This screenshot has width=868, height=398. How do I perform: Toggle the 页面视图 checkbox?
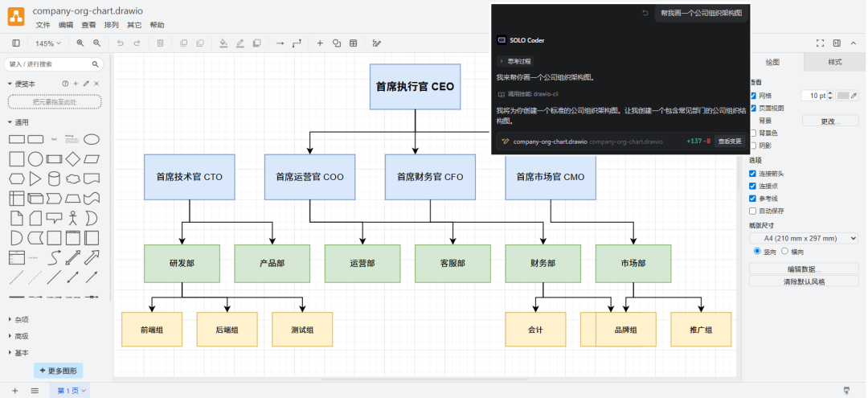coord(753,108)
